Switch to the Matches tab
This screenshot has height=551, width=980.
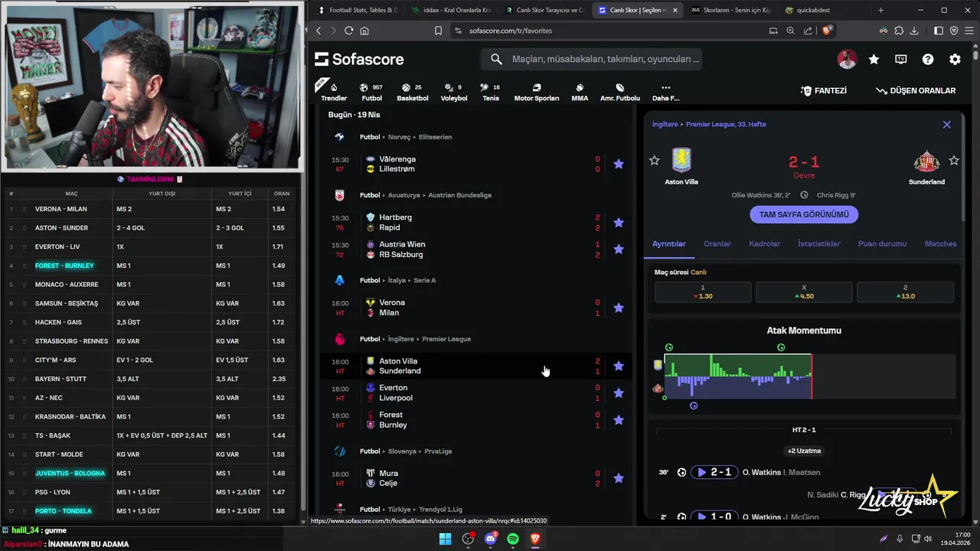940,243
